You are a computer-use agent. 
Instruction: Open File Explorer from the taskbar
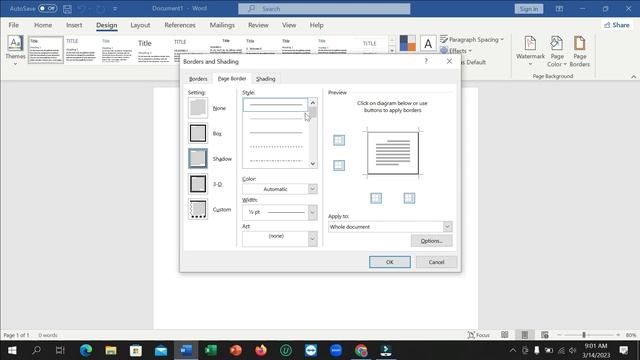[x=111, y=350]
